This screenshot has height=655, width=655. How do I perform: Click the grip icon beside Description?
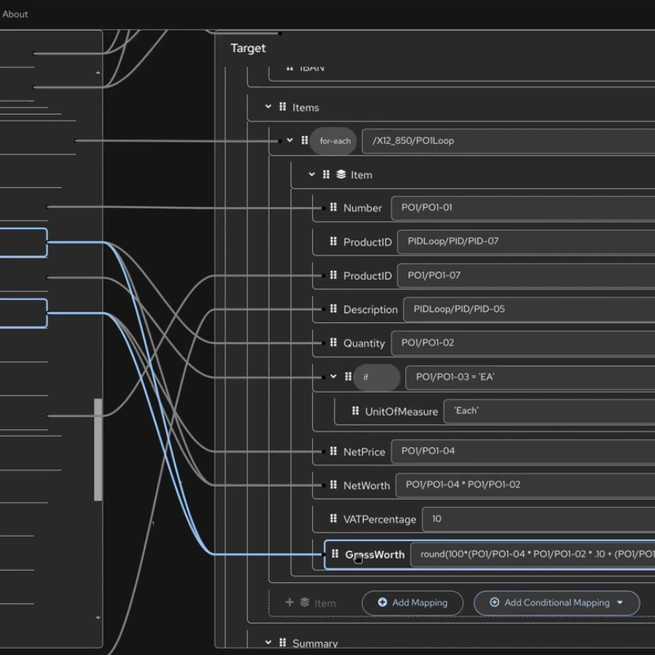tap(333, 309)
